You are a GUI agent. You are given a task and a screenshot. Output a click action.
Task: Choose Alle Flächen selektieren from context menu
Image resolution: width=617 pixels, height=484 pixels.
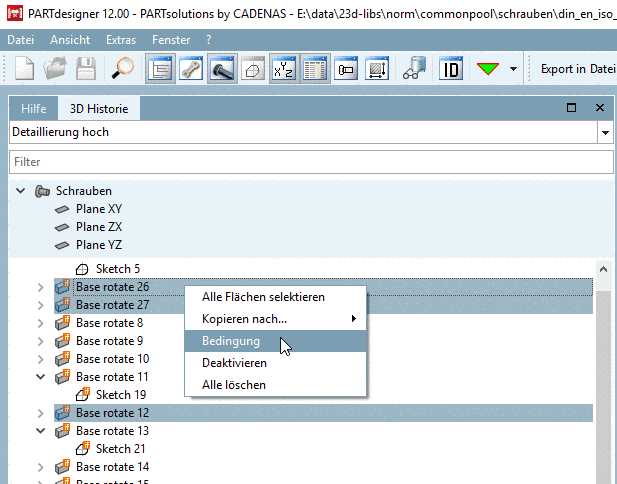(x=275, y=297)
